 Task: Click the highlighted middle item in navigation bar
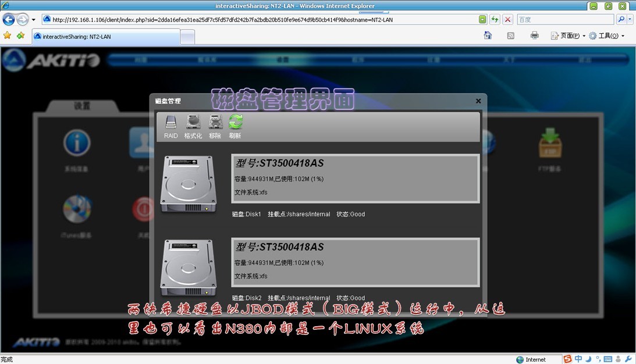(282, 59)
